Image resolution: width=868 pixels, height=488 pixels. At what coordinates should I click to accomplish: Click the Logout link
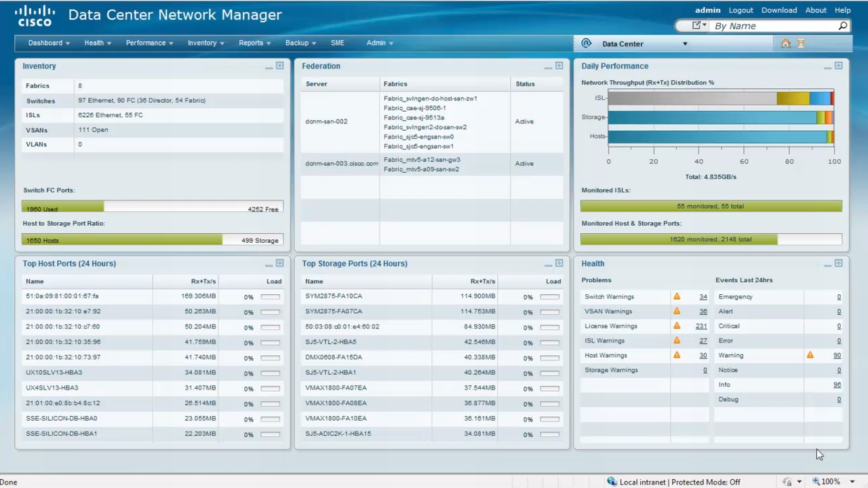coord(741,10)
